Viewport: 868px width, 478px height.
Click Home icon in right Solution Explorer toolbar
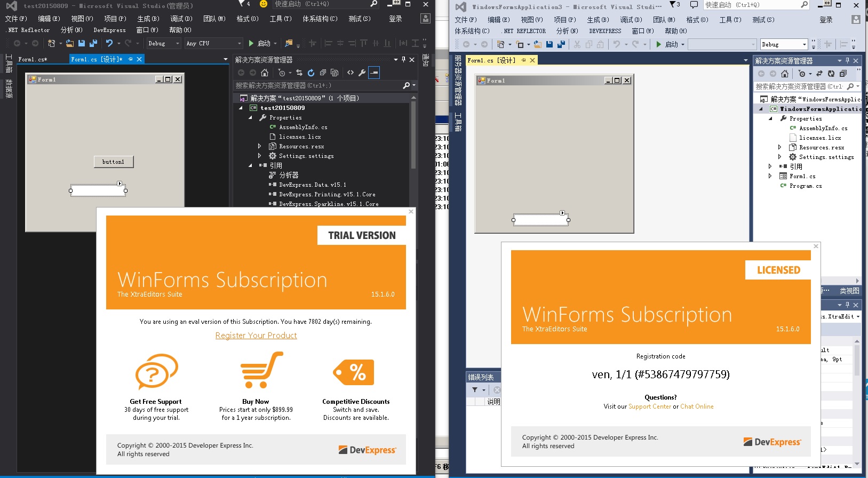pos(785,74)
